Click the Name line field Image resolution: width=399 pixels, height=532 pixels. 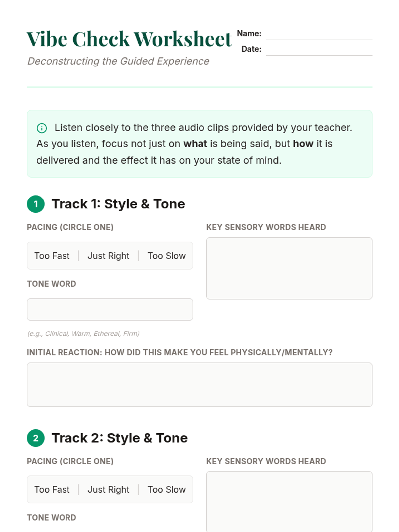pos(319,35)
